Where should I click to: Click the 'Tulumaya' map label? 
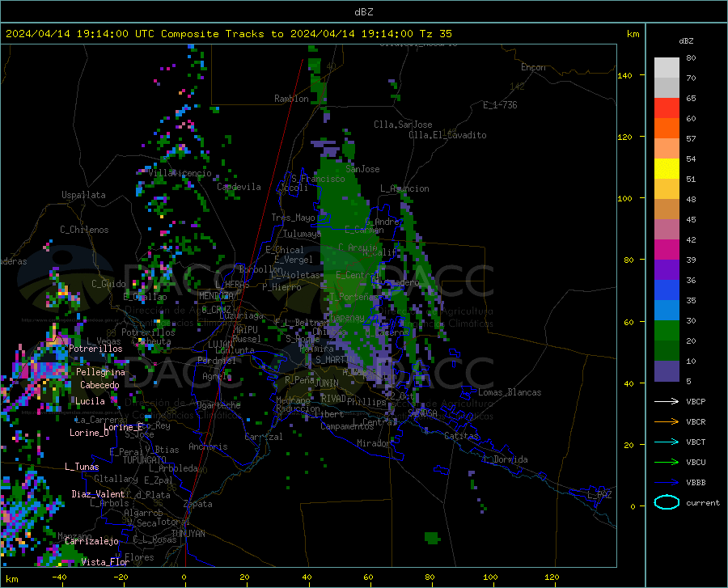302,234
